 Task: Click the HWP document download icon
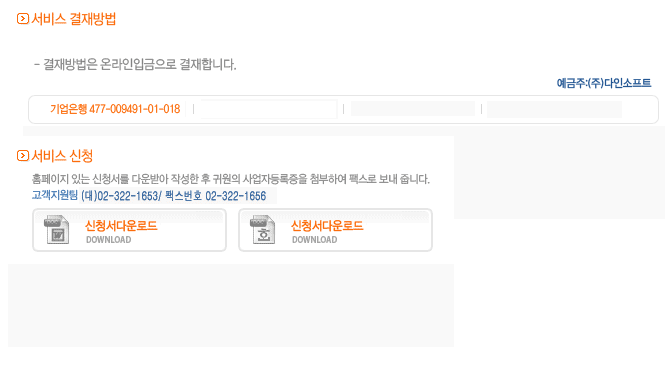(x=262, y=230)
